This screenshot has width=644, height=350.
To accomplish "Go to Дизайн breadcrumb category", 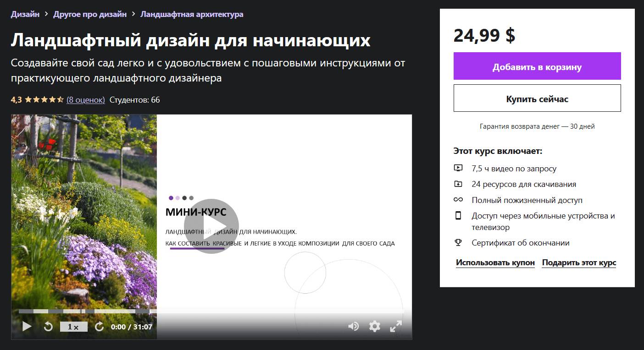I will pyautogui.click(x=25, y=14).
